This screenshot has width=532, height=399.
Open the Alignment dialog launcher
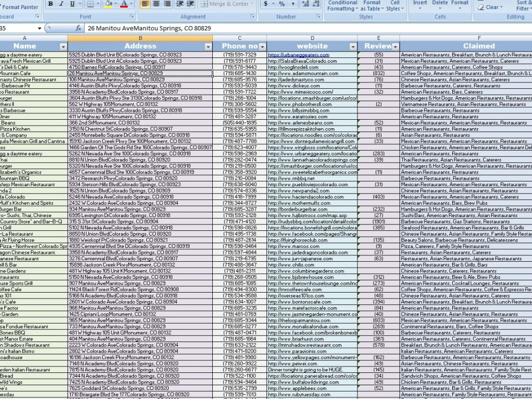click(x=252, y=16)
